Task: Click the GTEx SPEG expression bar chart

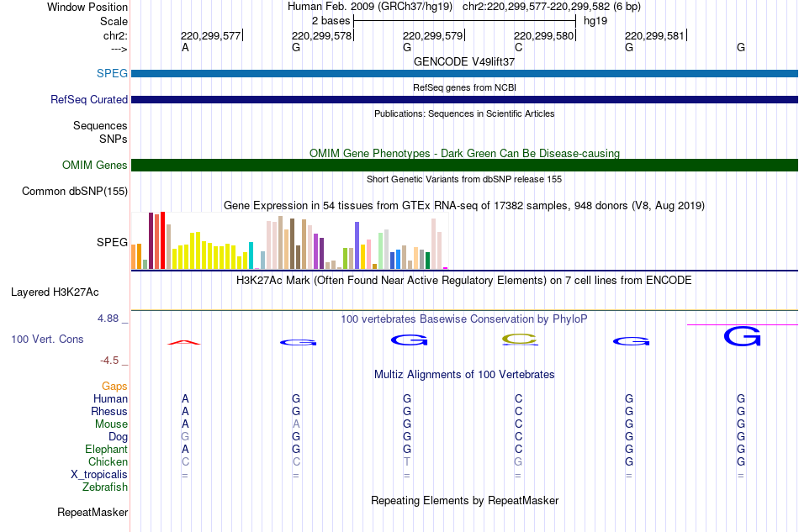Action: [289, 240]
